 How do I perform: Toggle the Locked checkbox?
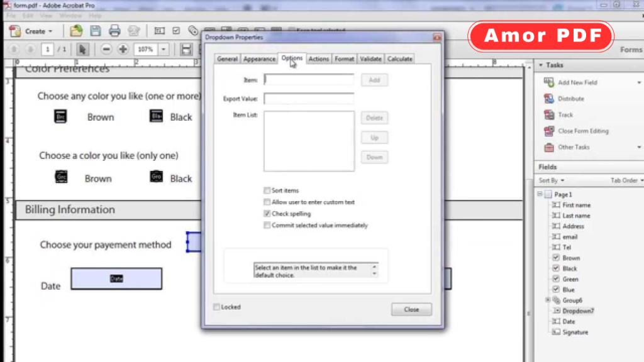pos(216,307)
